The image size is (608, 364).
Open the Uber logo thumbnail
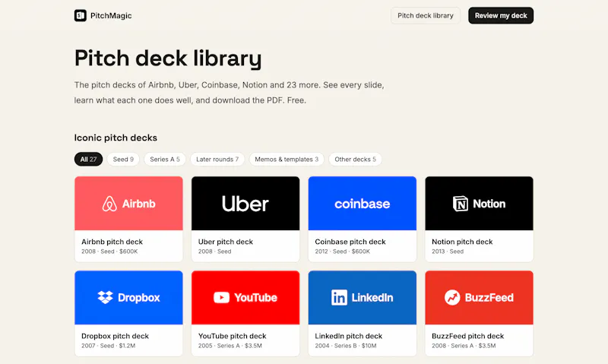pyautogui.click(x=245, y=204)
